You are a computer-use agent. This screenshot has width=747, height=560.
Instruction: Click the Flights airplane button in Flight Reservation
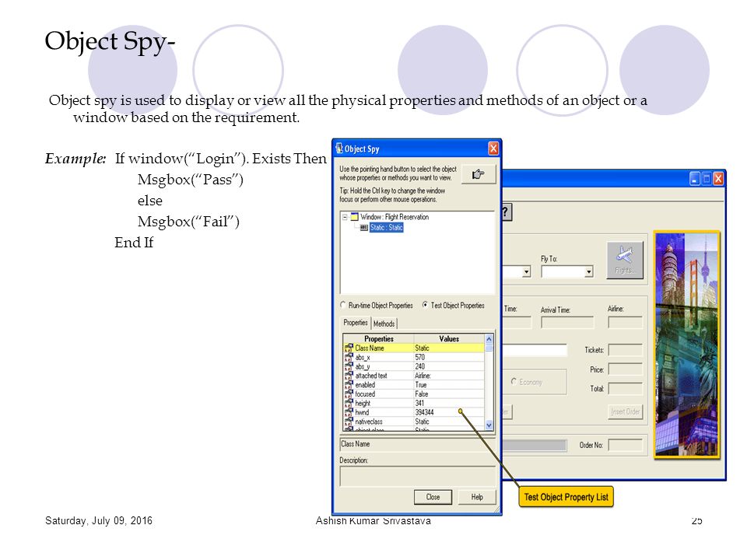(x=625, y=260)
